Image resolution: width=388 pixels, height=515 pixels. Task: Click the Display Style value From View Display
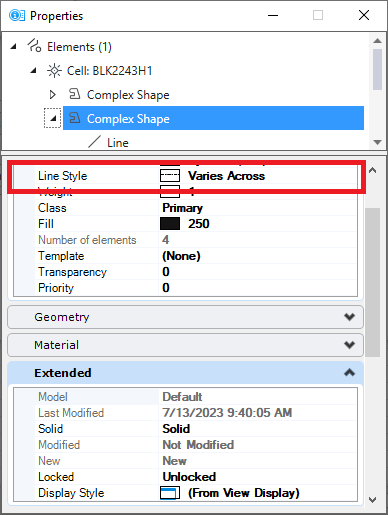pos(244,493)
